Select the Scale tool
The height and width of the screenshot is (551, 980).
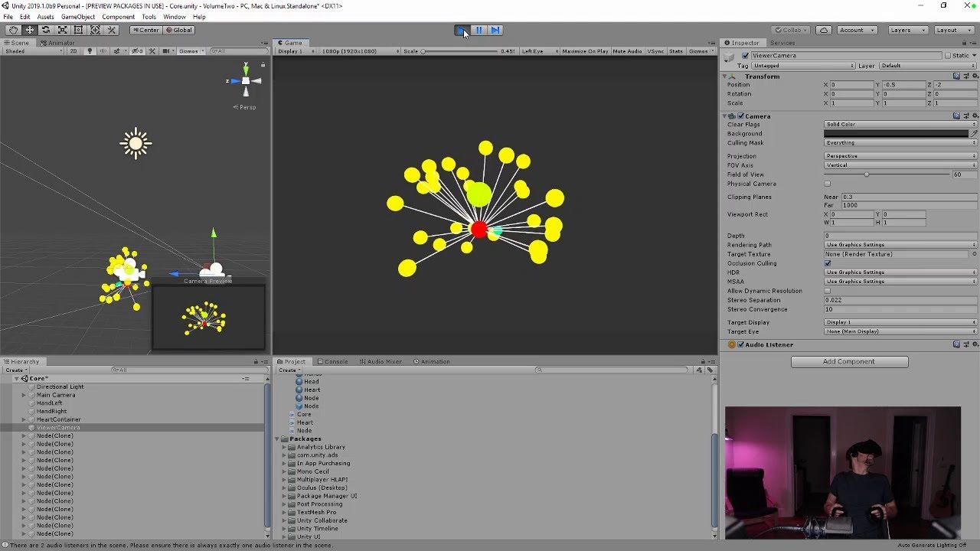tap(62, 30)
